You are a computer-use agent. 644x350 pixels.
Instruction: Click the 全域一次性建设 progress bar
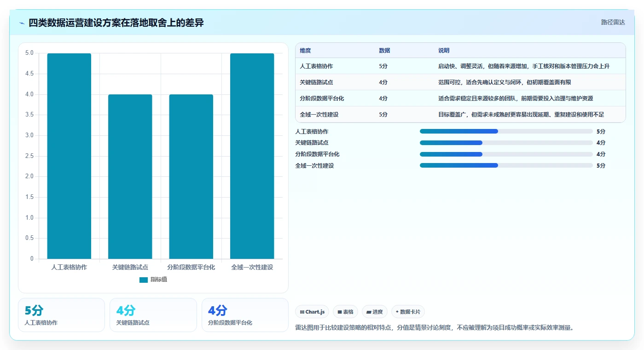click(506, 165)
